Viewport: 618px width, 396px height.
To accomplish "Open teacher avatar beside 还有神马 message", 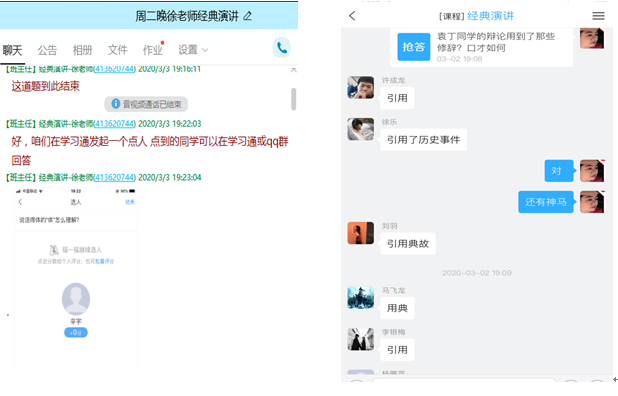I will click(592, 202).
